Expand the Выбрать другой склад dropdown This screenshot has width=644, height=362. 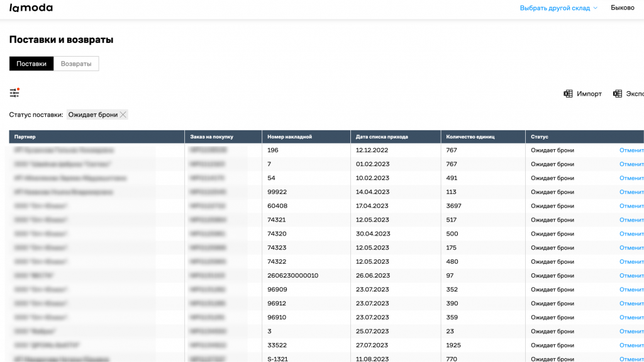558,8
